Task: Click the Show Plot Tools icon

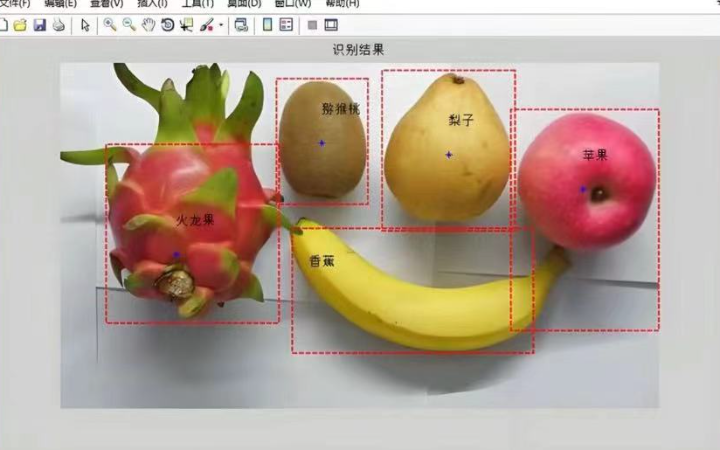Action: tap(331, 25)
